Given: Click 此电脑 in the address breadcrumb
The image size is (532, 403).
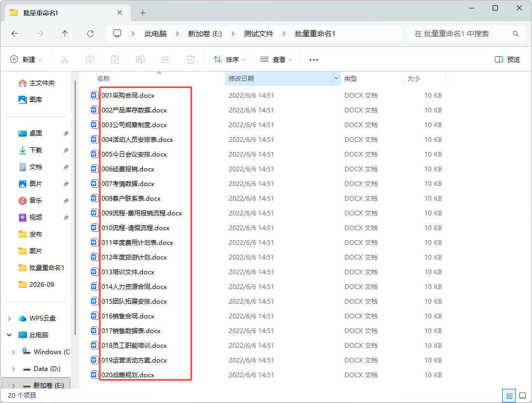Looking at the screenshot, I should (156, 34).
